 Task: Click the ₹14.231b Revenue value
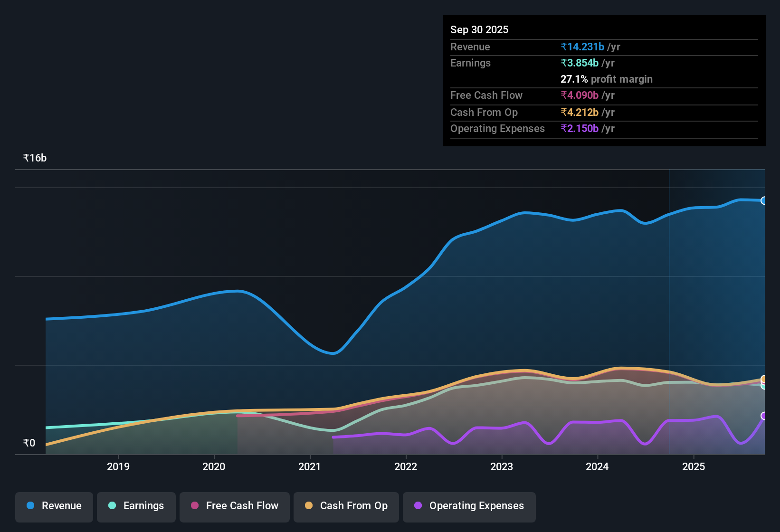[x=583, y=47]
